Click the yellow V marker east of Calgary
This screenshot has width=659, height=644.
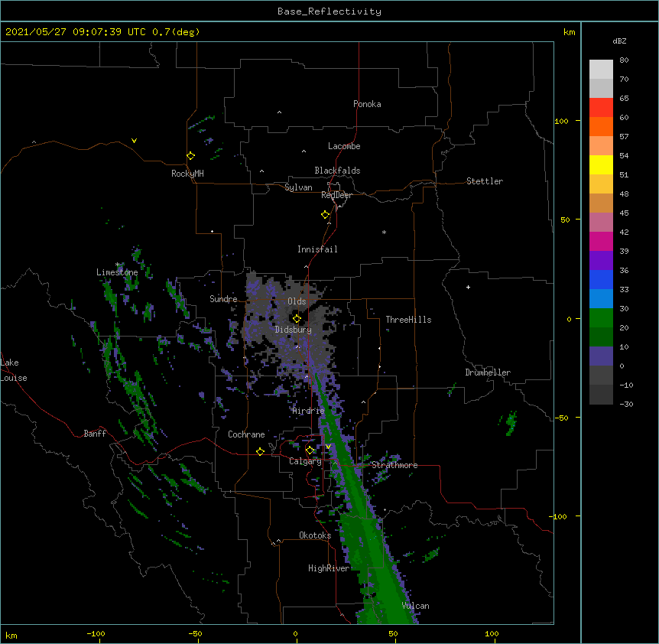point(328,447)
